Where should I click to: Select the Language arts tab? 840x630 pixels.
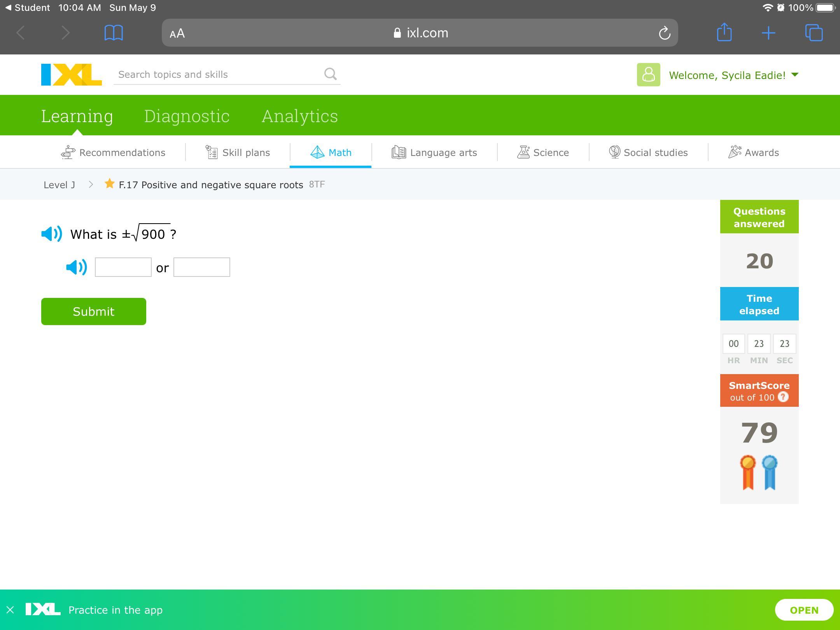coord(434,152)
